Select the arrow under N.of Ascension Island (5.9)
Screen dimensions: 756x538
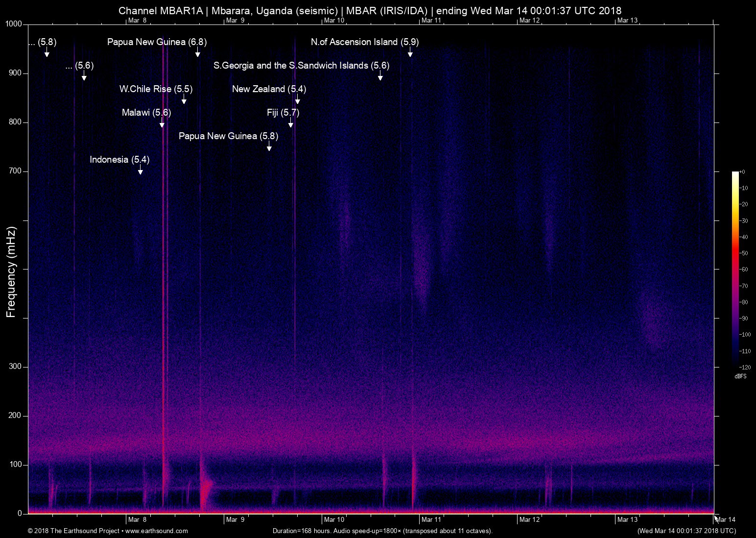pos(410,53)
